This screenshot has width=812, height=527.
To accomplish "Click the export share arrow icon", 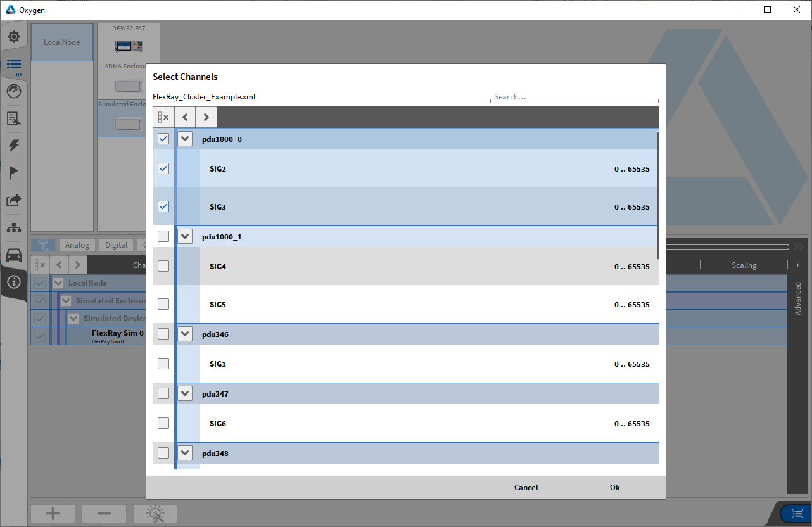I will click(14, 200).
